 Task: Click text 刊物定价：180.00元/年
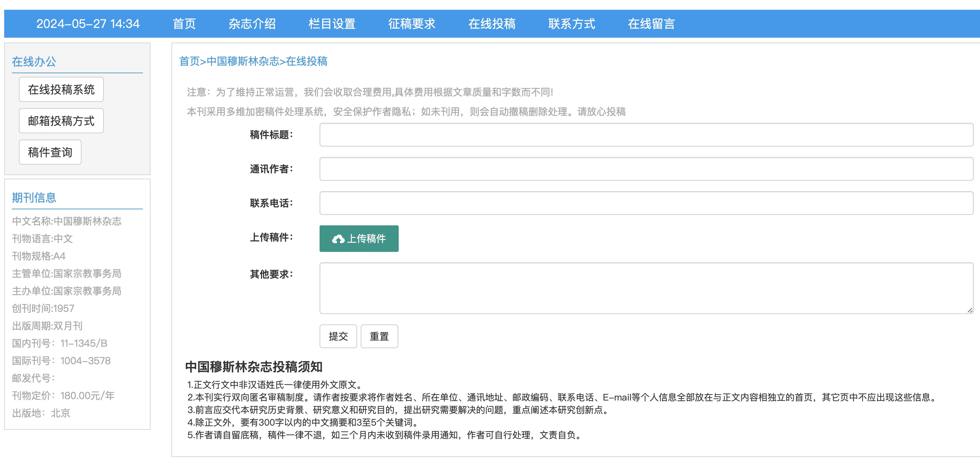click(x=63, y=396)
